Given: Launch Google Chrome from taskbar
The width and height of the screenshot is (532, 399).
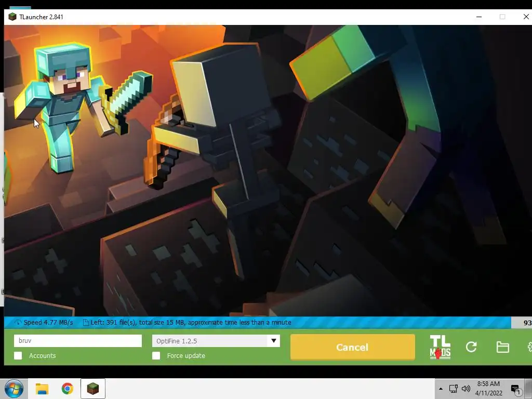Looking at the screenshot, I should click(x=68, y=389).
